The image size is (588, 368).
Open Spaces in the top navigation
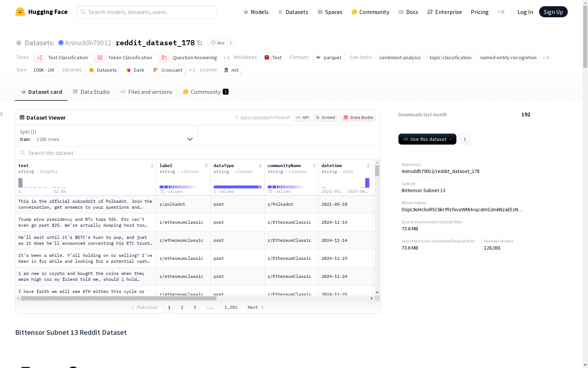tap(330, 12)
